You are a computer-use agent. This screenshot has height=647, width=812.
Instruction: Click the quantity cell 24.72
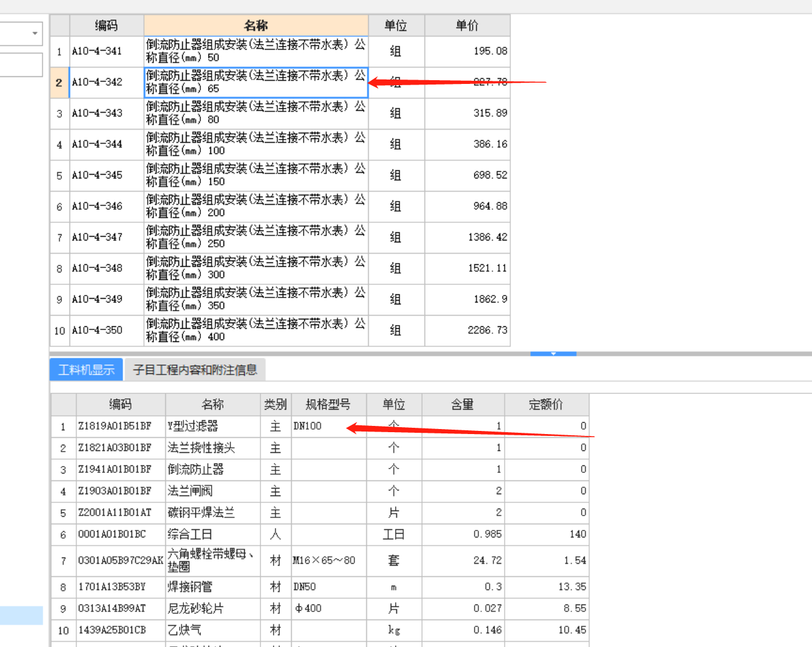click(x=463, y=561)
